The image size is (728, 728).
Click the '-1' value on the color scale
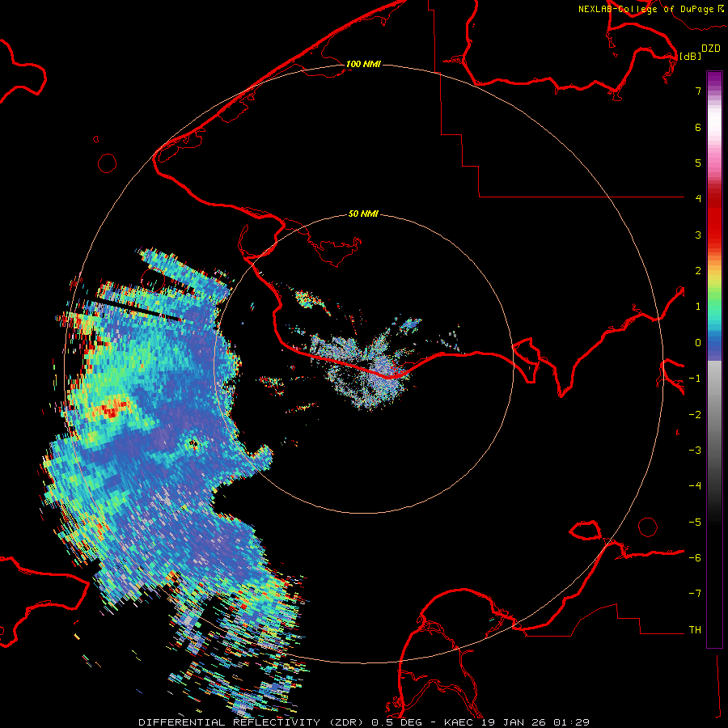click(695, 379)
